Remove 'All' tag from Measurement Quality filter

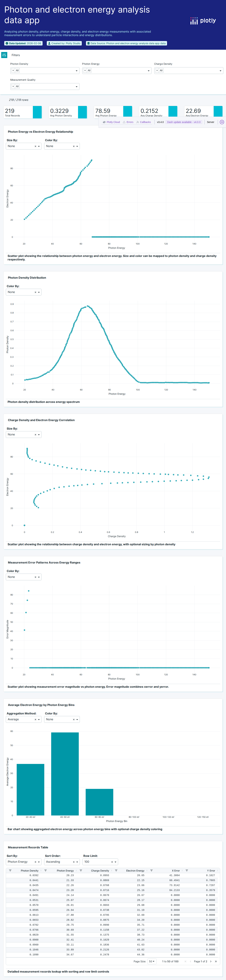click(x=13, y=86)
